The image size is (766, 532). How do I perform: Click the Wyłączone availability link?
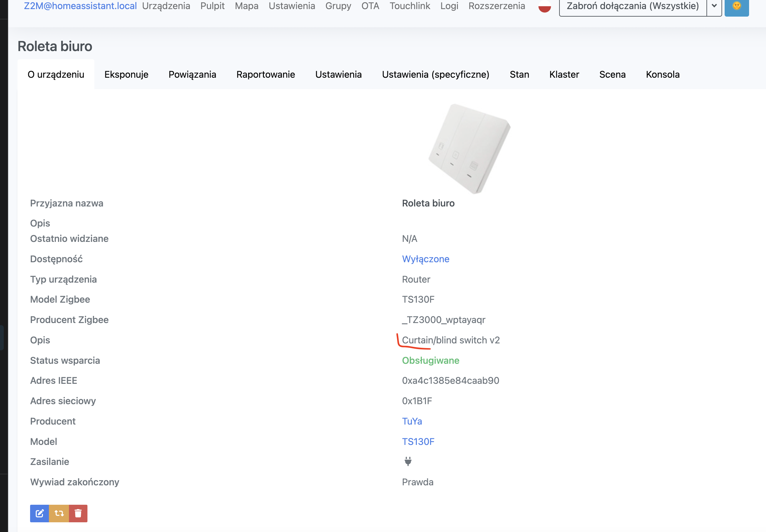[x=426, y=259]
